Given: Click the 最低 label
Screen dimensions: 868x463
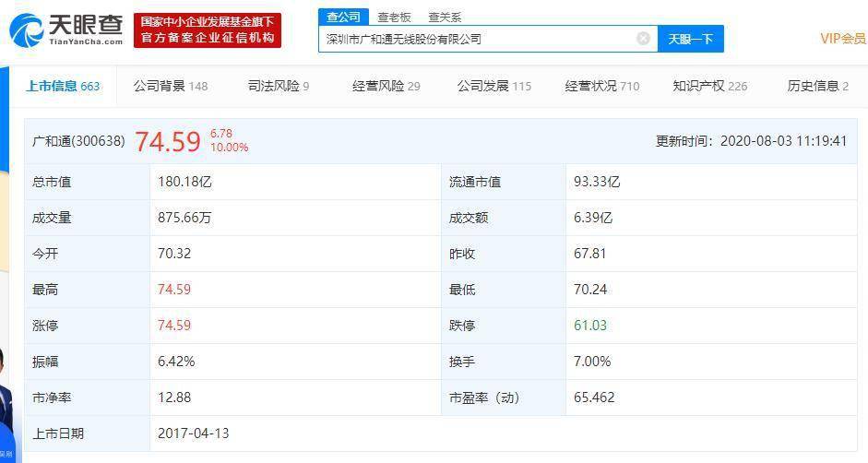Looking at the screenshot, I should [462, 290].
